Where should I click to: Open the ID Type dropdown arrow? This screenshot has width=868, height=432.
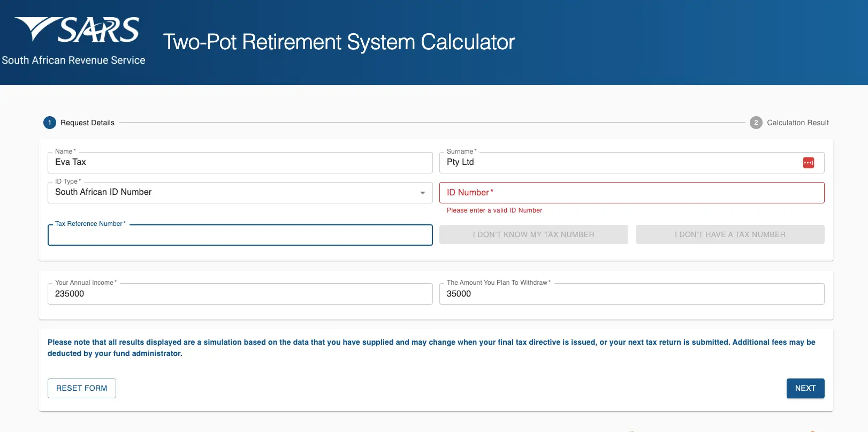point(423,193)
